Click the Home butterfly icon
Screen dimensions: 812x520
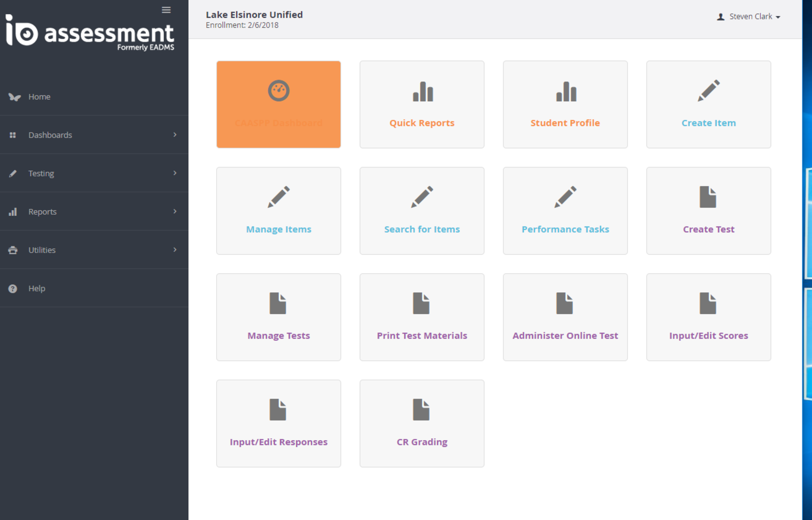(x=14, y=97)
